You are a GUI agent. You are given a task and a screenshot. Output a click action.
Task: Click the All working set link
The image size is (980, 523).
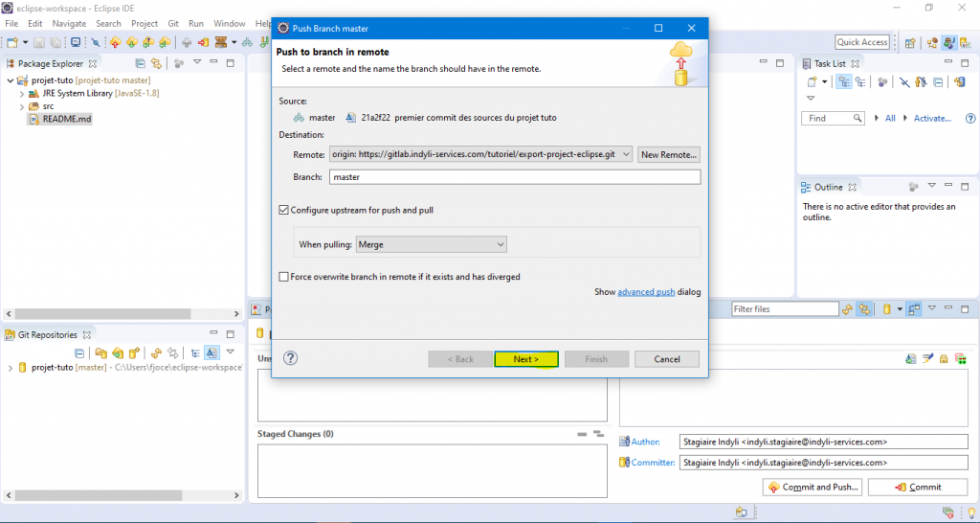(x=890, y=118)
